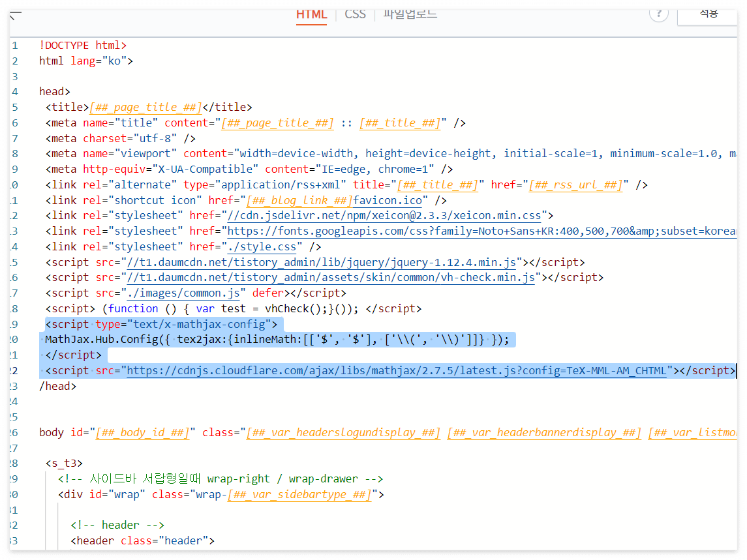The width and height of the screenshot is (747, 560).
Task: Click the highlighted closing </script> line
Action: [x=73, y=355]
